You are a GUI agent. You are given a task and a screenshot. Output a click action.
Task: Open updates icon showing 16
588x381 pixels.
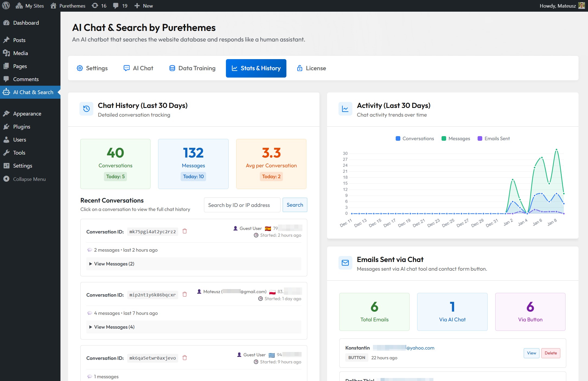click(99, 6)
